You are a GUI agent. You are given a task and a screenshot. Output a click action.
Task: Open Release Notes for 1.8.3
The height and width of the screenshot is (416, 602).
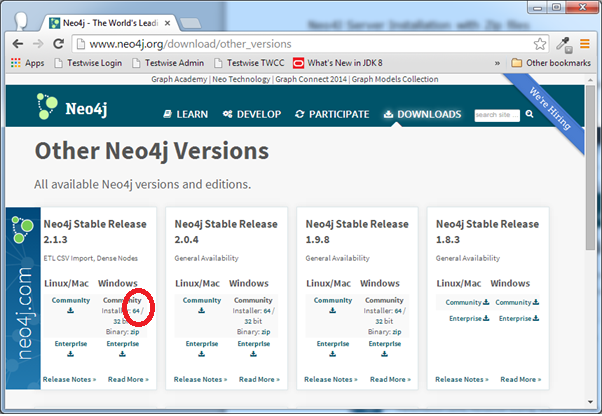[462, 379]
